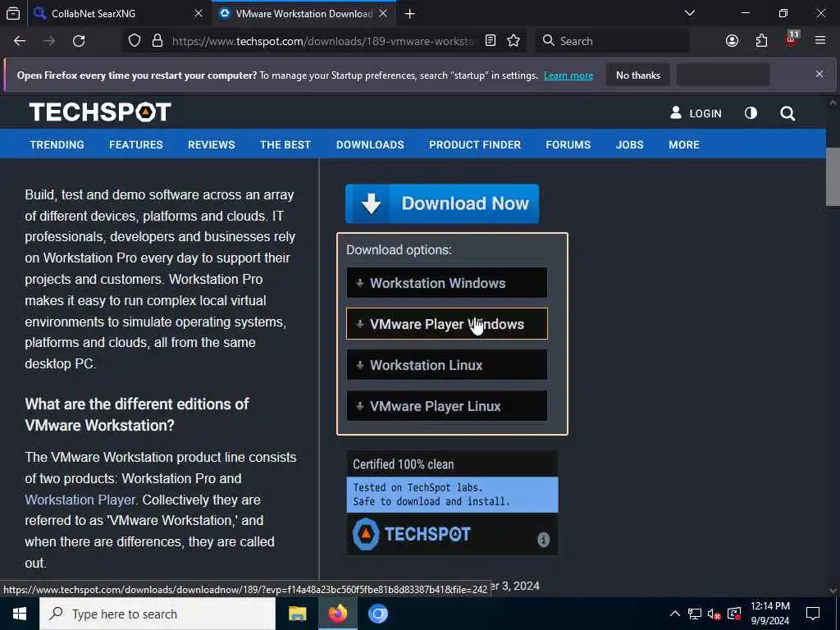Open uBlock extension icon with badge

click(x=792, y=39)
